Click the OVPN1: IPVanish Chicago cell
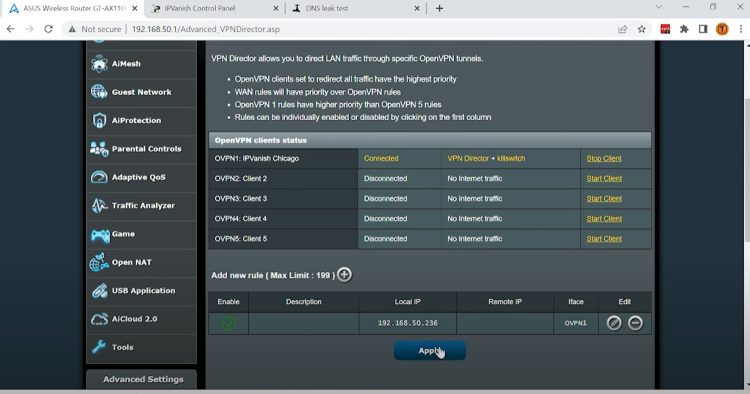This screenshot has height=394, width=750. (283, 158)
